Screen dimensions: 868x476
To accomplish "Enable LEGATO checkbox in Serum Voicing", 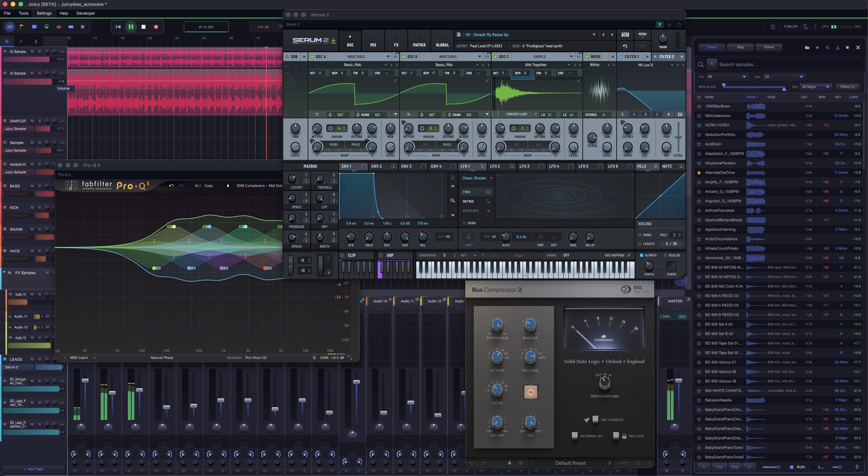I will [x=640, y=244].
